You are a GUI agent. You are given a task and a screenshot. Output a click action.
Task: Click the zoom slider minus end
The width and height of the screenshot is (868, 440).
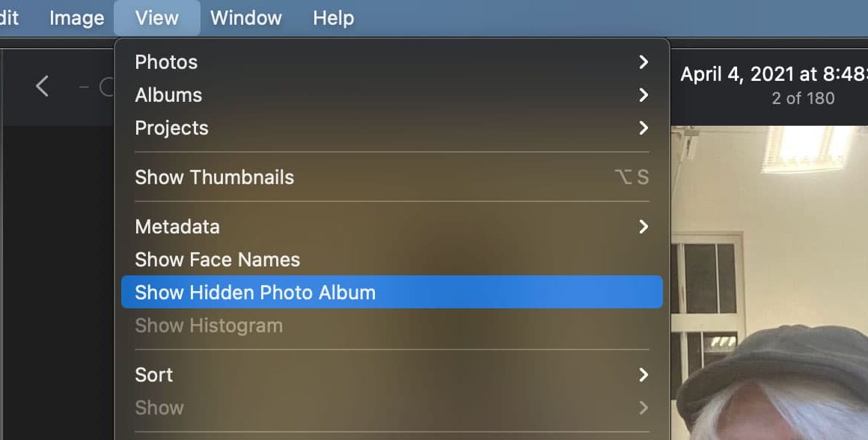pos(84,87)
